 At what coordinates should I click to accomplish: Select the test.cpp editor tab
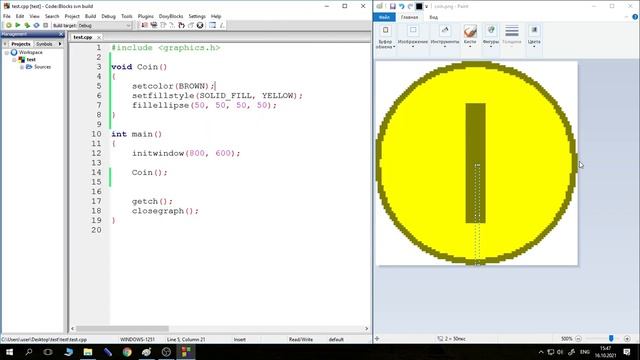pyautogui.click(x=83, y=37)
